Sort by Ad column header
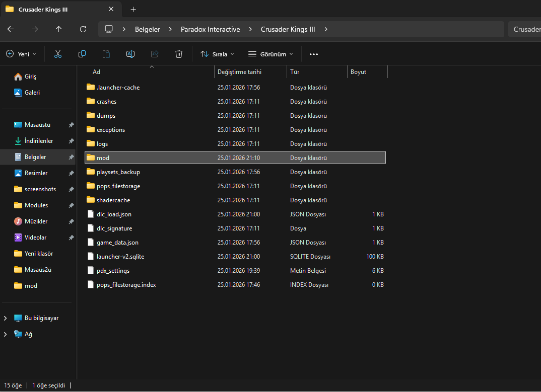Viewport: 541px width, 392px height. pyautogui.click(x=150, y=72)
